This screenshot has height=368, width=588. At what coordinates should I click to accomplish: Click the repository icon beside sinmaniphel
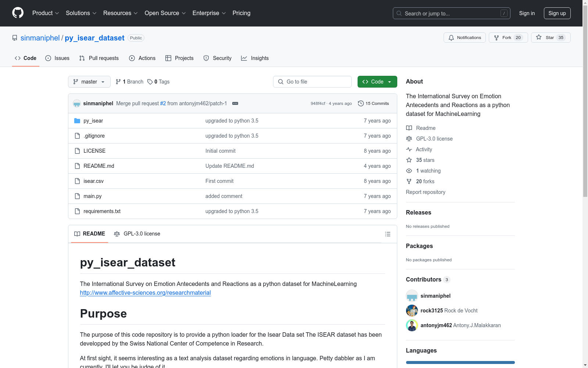[15, 38]
